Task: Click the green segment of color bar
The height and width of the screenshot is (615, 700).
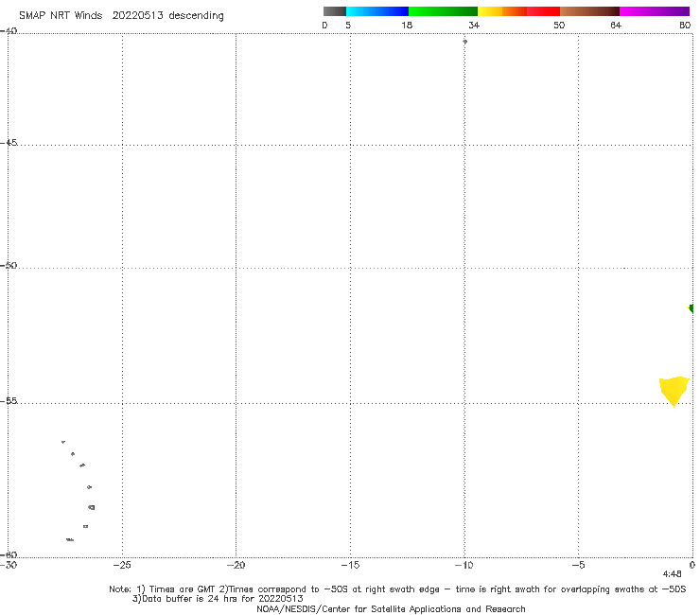Action: (x=443, y=11)
